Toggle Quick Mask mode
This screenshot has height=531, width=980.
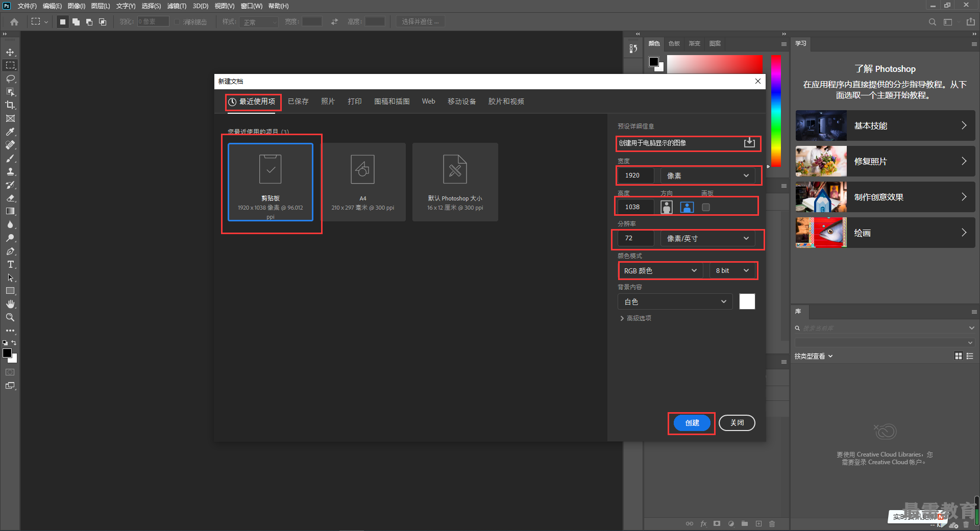point(10,372)
